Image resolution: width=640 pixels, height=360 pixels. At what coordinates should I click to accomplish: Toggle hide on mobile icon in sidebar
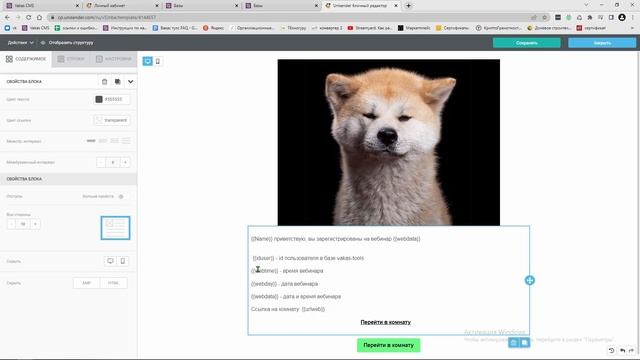[122, 261]
